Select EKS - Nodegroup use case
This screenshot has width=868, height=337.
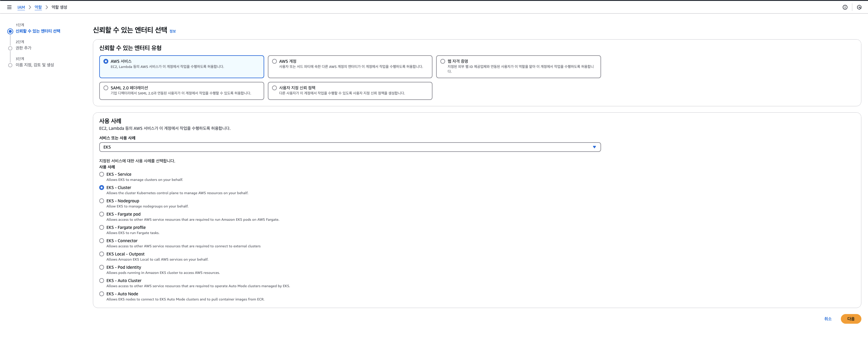point(101,201)
